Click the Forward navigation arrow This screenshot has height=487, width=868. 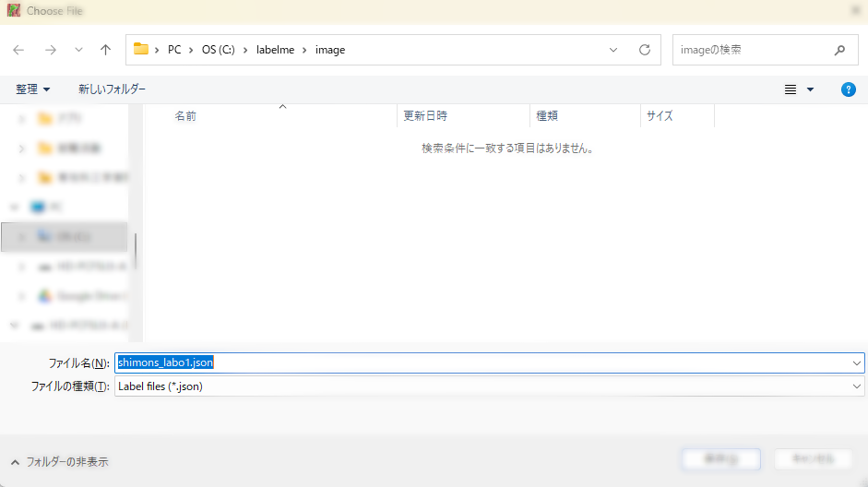pos(51,50)
